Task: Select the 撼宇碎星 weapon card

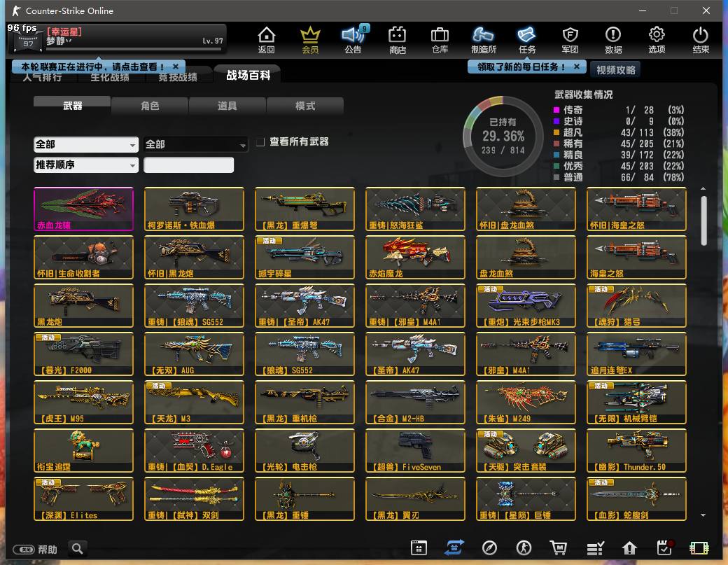Action: pyautogui.click(x=304, y=257)
